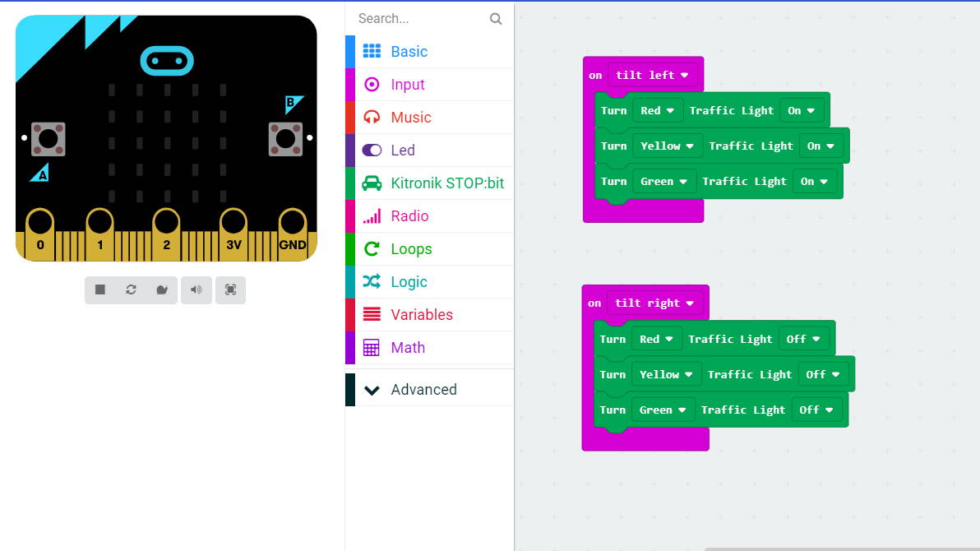Click the Kitronik STOP:bit car icon
Screen dimensions: 980x551
pyautogui.click(x=372, y=183)
